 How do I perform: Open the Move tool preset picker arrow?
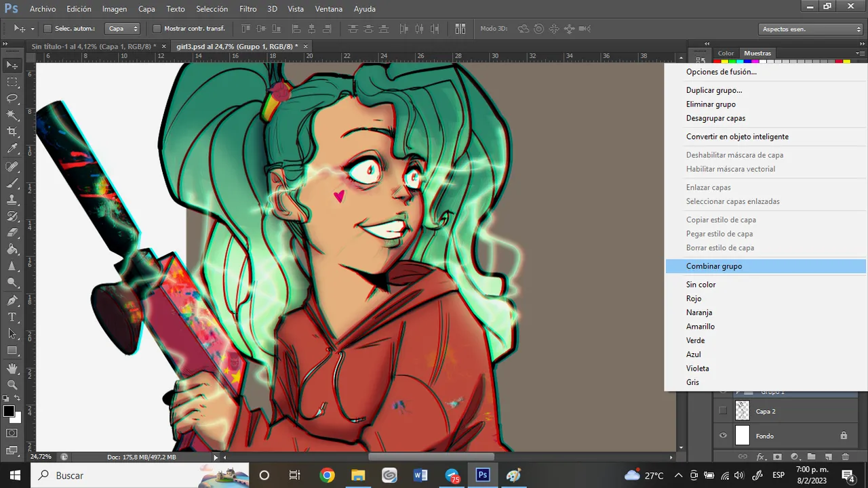pyautogui.click(x=33, y=29)
